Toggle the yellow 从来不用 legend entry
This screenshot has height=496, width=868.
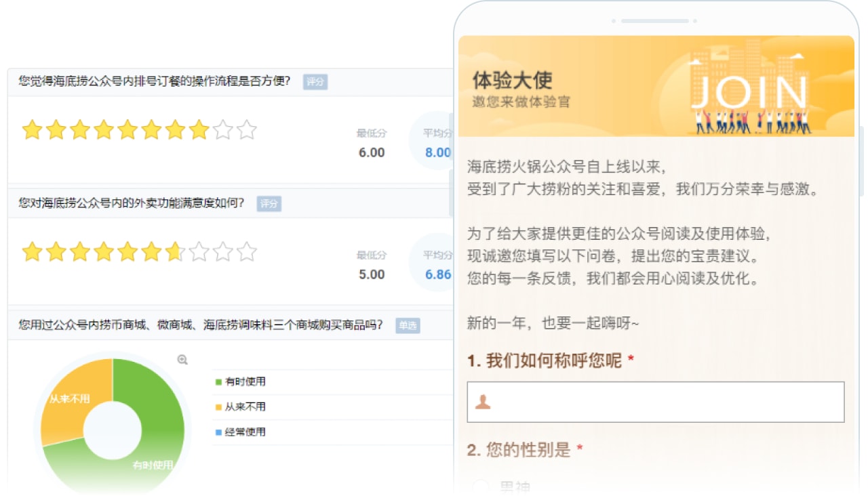pos(241,407)
